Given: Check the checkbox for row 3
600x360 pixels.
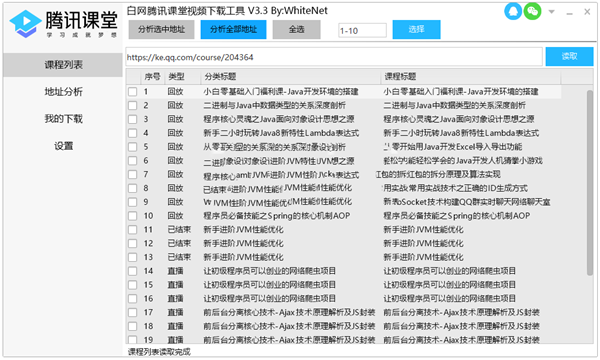Looking at the screenshot, I should pyautogui.click(x=132, y=119).
